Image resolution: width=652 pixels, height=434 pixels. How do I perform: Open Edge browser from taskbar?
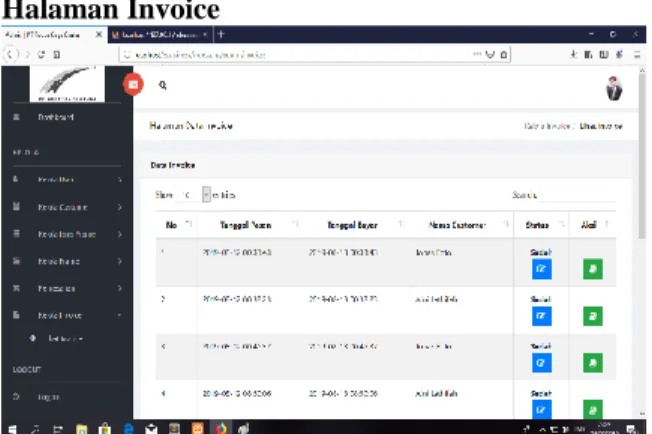[x=129, y=429]
